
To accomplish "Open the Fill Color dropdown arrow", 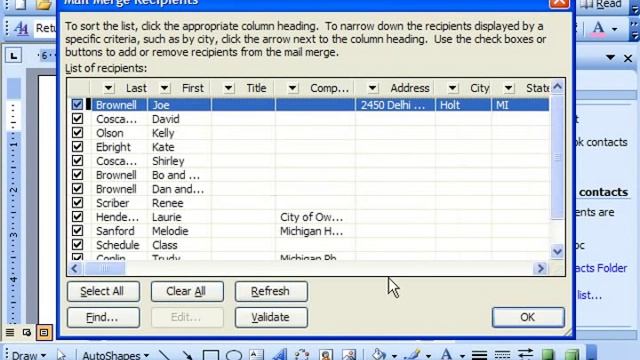I will [x=394, y=356].
